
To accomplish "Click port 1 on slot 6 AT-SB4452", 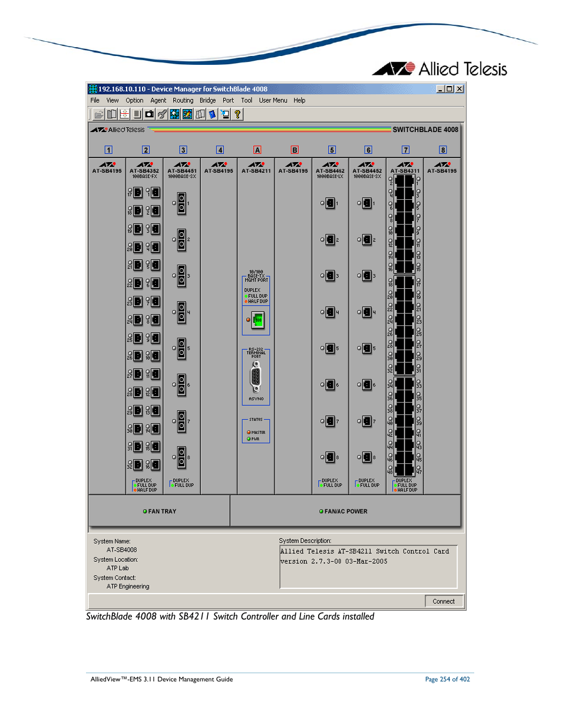I will click(x=367, y=203).
